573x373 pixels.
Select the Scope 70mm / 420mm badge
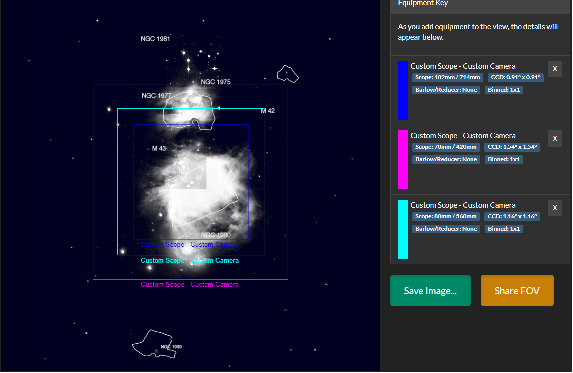tap(446, 147)
